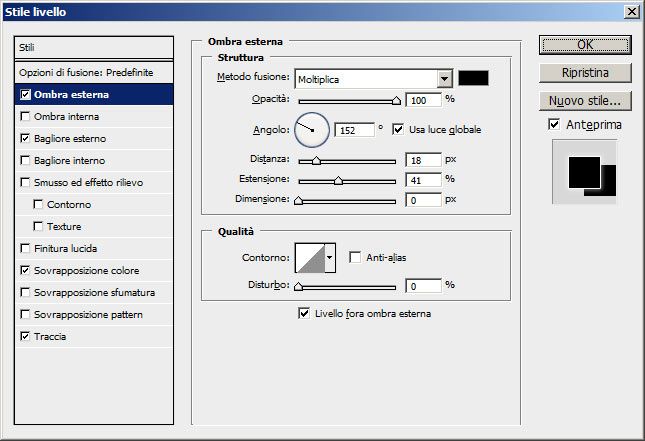Open the Ombra interna settings entry

pyautogui.click(x=94, y=116)
